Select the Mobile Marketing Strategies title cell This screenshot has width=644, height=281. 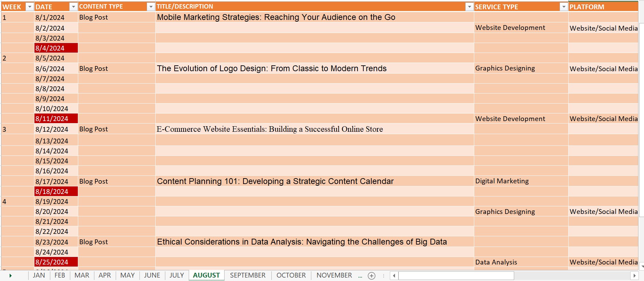point(314,18)
